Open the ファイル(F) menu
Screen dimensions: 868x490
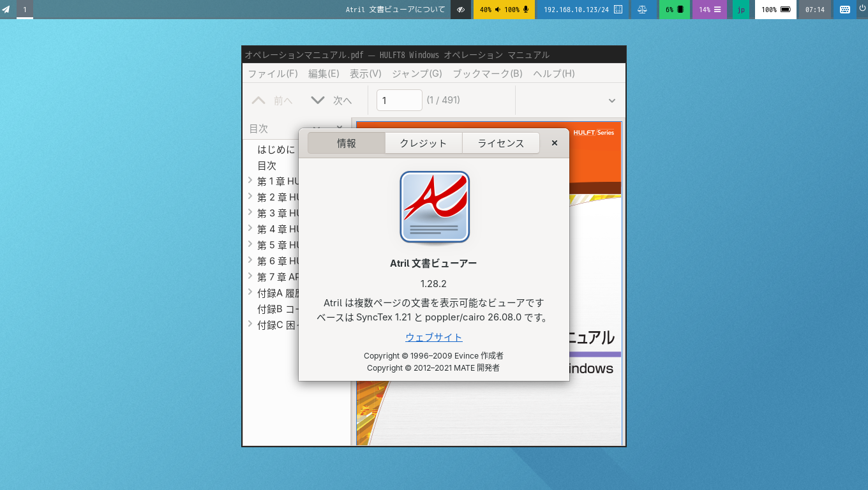(x=273, y=73)
